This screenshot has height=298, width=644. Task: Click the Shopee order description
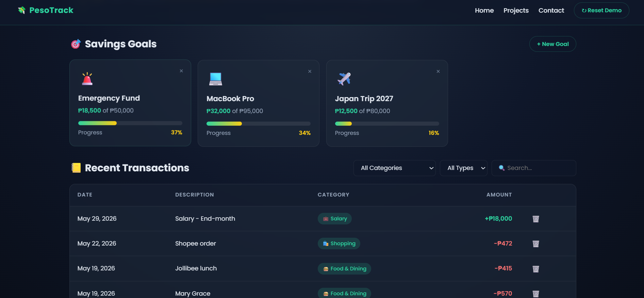(x=196, y=244)
